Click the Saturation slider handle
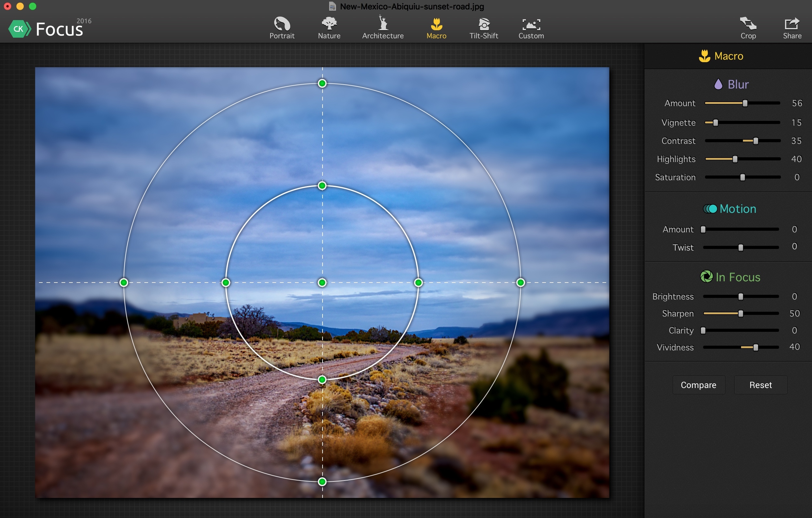The width and height of the screenshot is (812, 518). point(742,177)
